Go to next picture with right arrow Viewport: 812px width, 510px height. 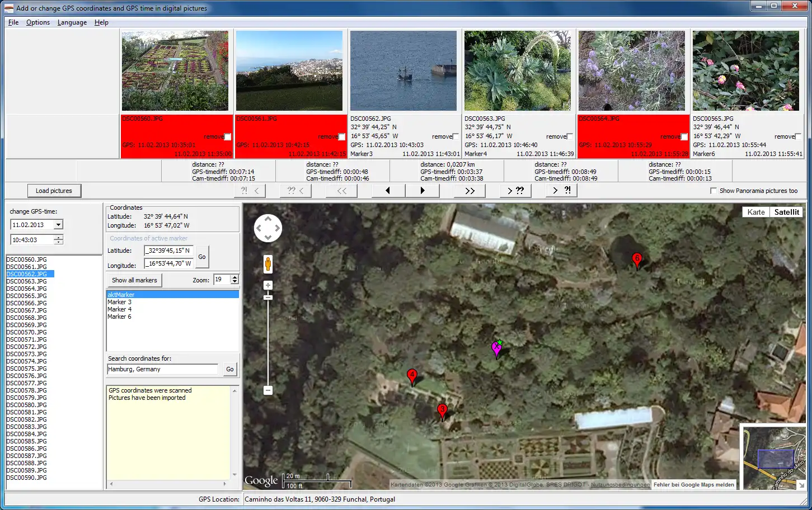423,191
